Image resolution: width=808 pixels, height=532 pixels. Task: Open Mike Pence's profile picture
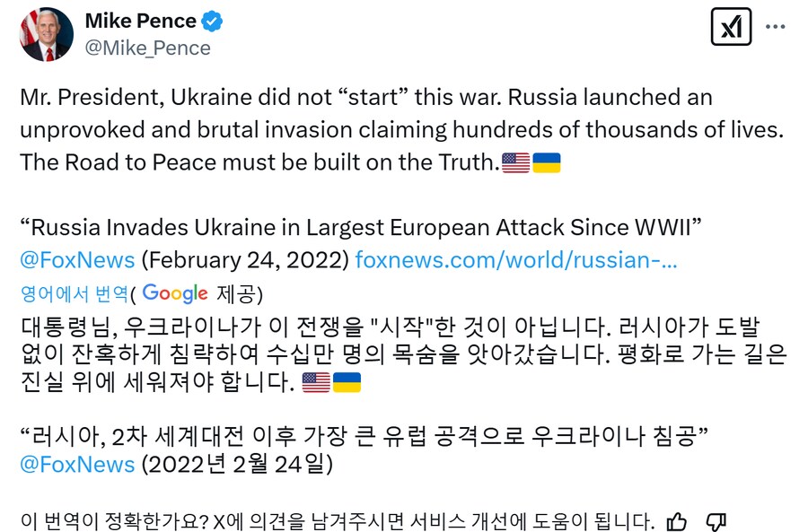[46, 34]
